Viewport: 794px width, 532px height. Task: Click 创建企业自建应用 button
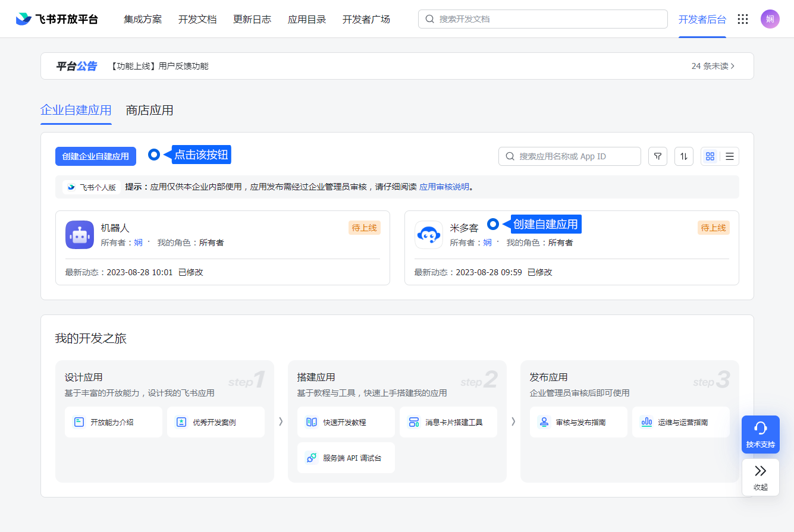[96, 156]
